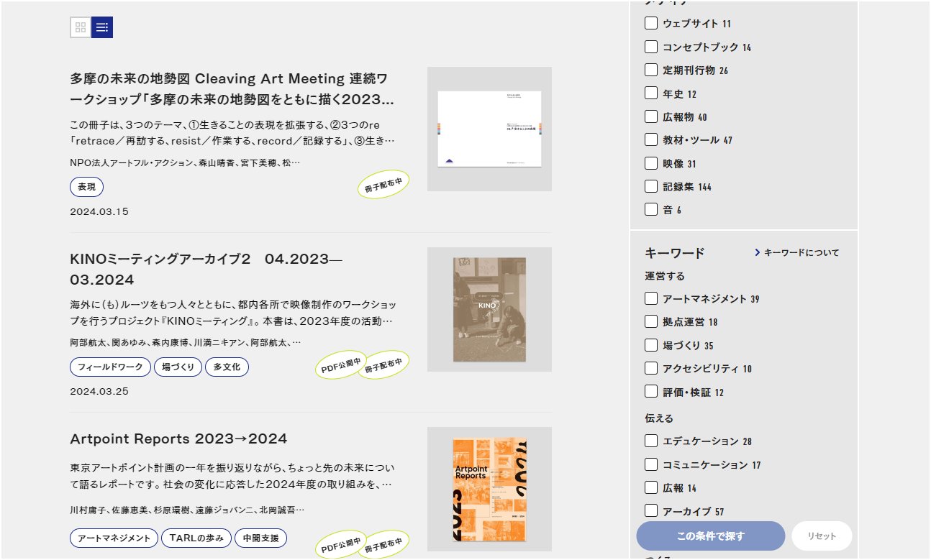Select the 場づくり tag under KINO article
The width and height of the screenshot is (931, 560).
click(178, 367)
